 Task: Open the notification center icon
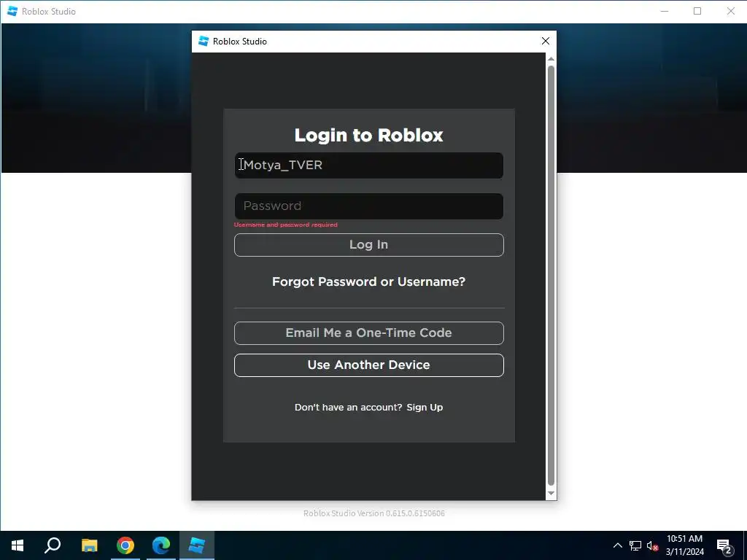pyautogui.click(x=724, y=546)
